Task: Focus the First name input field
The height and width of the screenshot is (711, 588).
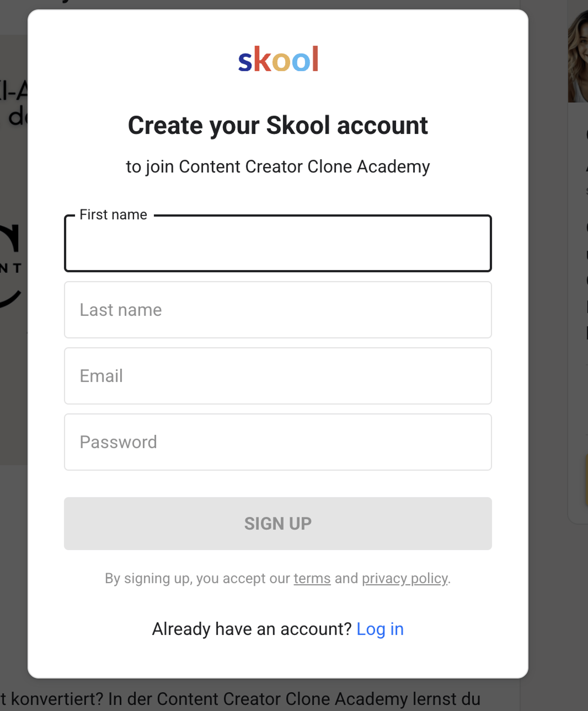Action: point(278,244)
